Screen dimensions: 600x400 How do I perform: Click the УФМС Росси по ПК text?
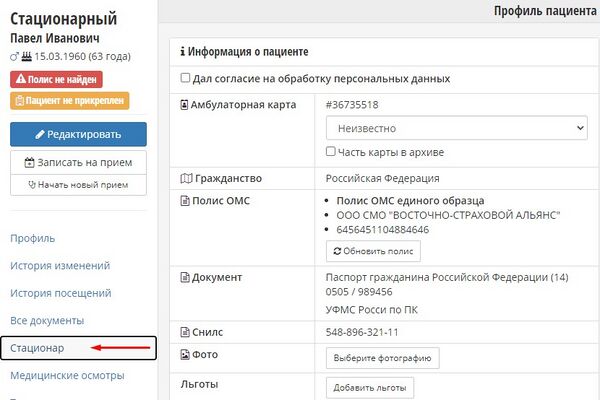372,310
